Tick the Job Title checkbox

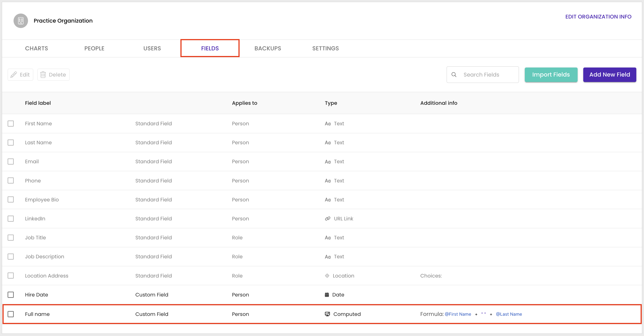point(11,238)
